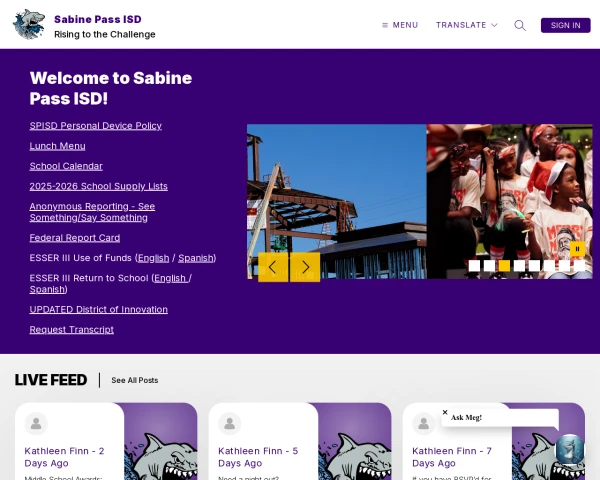The height and width of the screenshot is (480, 600).
Task: Go to next carousel slide arrow
Action: pos(305,267)
